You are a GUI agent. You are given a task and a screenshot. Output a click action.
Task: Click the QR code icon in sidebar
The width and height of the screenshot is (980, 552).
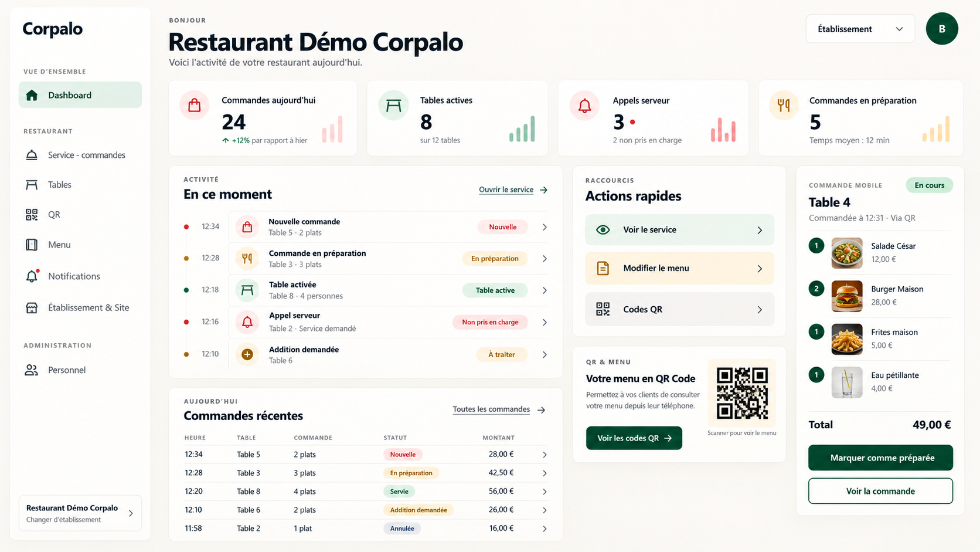point(32,215)
